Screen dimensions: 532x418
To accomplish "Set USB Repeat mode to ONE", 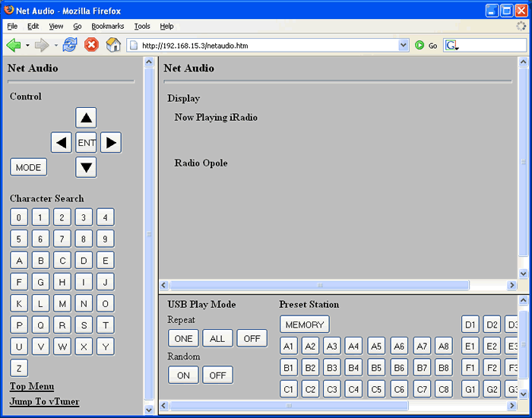I will [x=182, y=338].
